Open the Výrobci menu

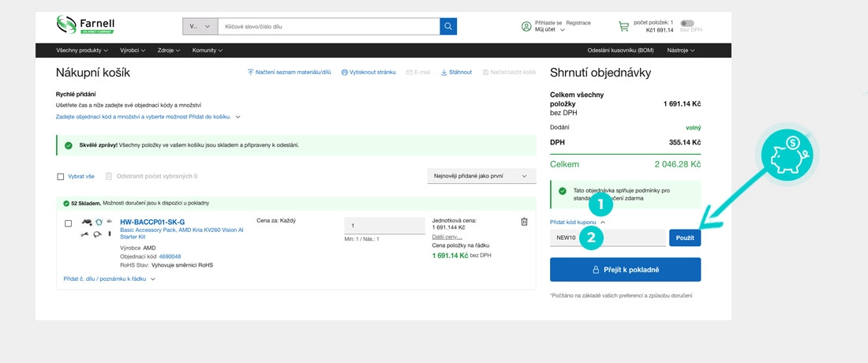pos(132,50)
